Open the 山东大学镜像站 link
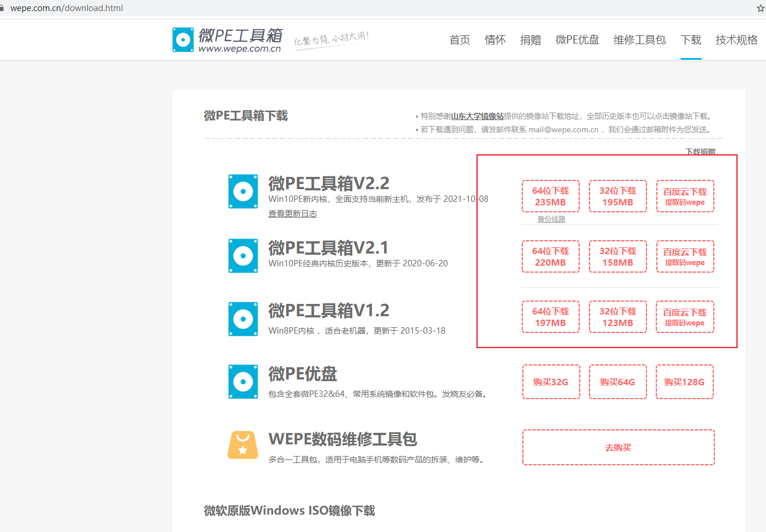 (x=478, y=116)
